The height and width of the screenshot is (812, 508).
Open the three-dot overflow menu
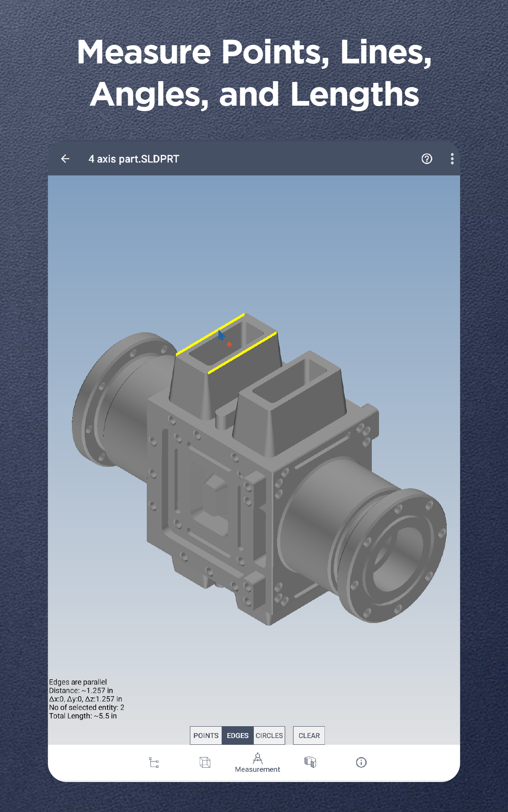[x=452, y=159]
